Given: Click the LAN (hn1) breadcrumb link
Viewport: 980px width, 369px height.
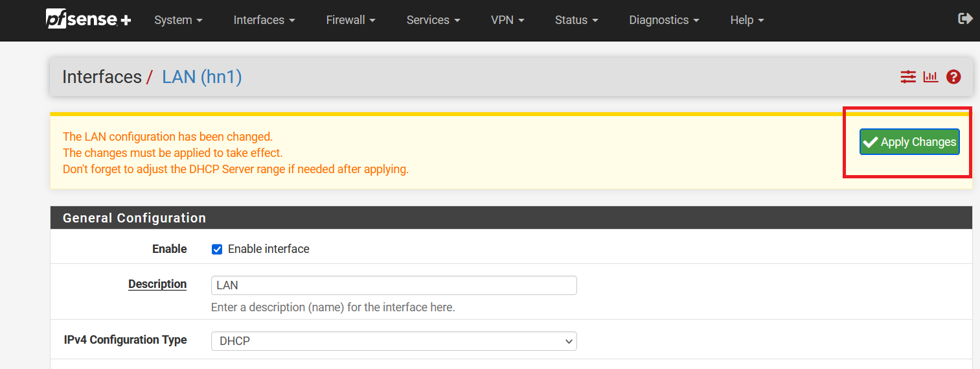Looking at the screenshot, I should (x=201, y=77).
